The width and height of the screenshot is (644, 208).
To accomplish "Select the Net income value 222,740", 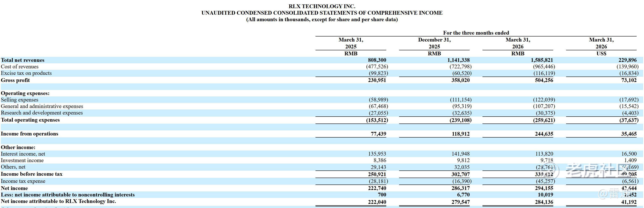I will (377, 188).
